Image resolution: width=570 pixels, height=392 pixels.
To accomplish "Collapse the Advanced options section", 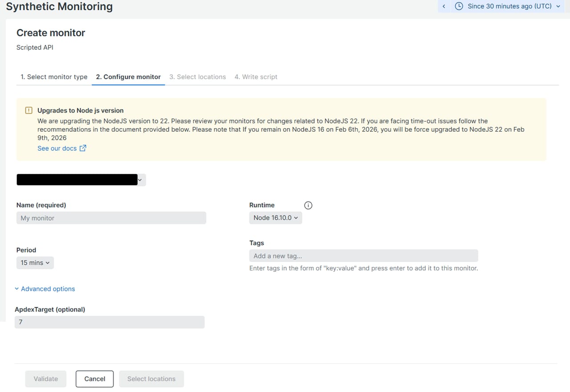I will tap(45, 289).
